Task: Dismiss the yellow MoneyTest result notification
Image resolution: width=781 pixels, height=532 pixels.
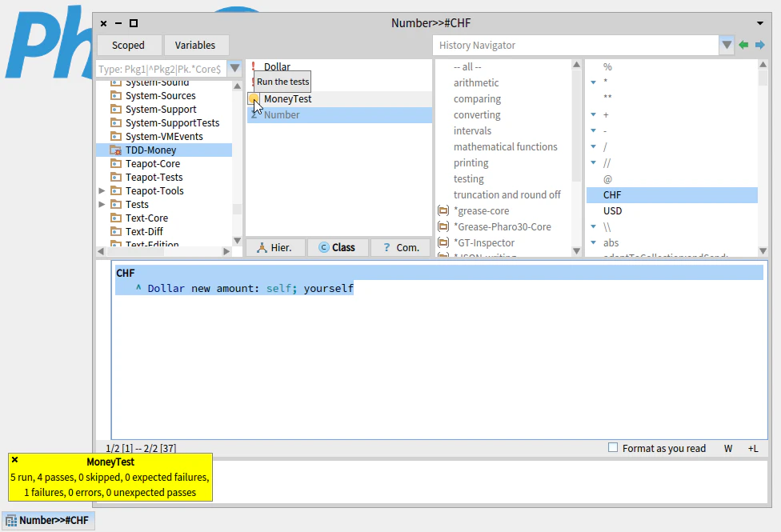Action: click(15, 460)
